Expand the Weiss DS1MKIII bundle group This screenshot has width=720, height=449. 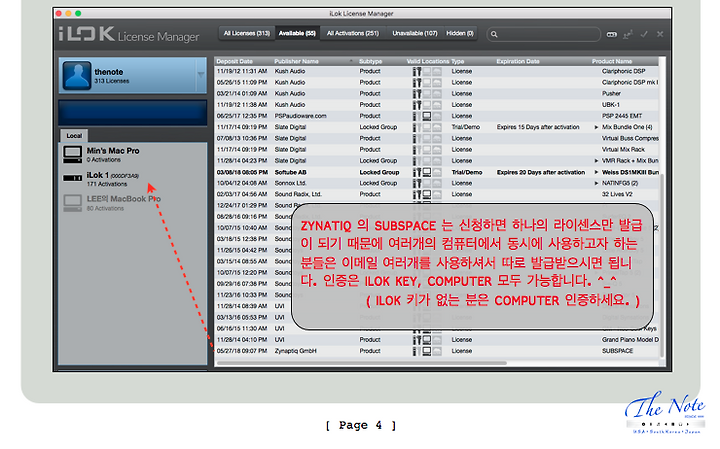click(x=596, y=172)
